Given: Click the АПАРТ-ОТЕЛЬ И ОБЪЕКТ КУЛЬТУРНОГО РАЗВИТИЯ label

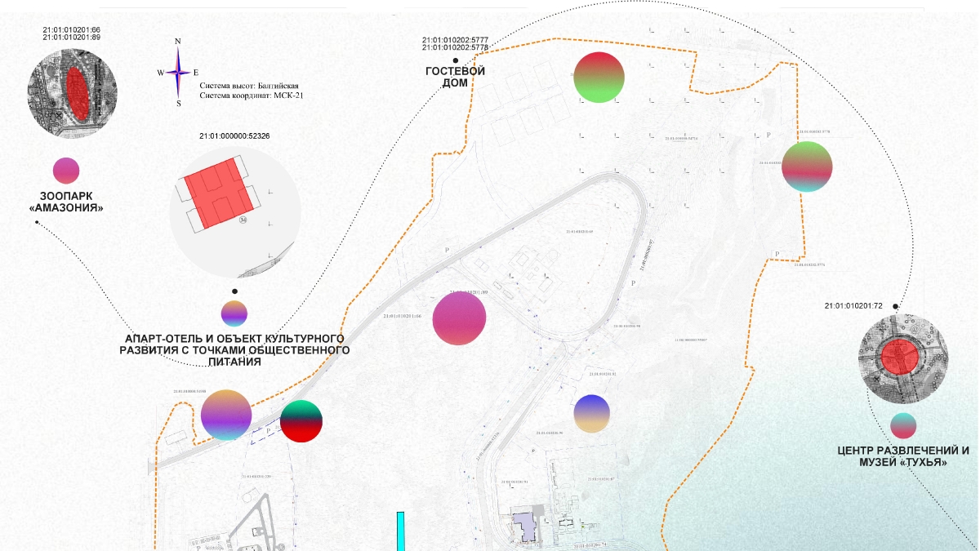Looking at the screenshot, I should tap(234, 349).
